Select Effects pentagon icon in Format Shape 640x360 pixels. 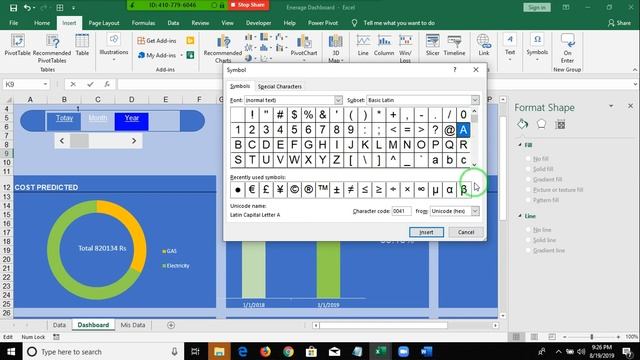click(x=541, y=124)
